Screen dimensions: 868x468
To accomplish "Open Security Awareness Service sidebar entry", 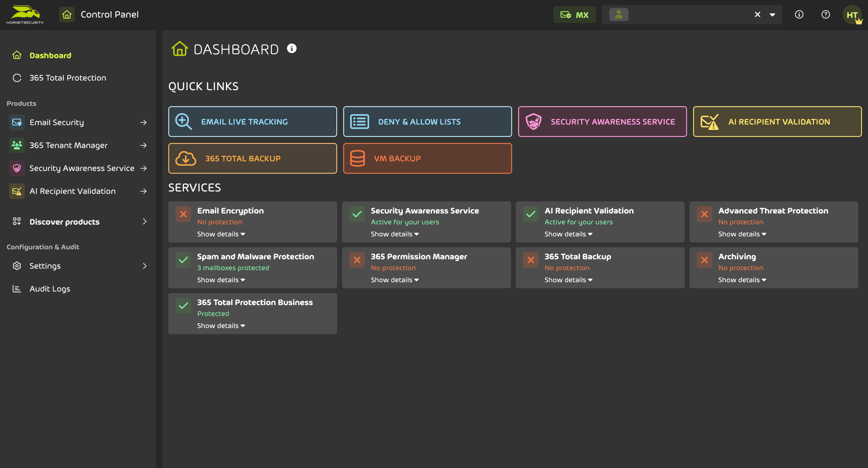I will click(78, 168).
